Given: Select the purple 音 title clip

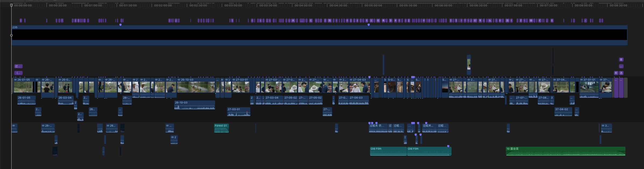Looking at the screenshot, I should (621, 60).
